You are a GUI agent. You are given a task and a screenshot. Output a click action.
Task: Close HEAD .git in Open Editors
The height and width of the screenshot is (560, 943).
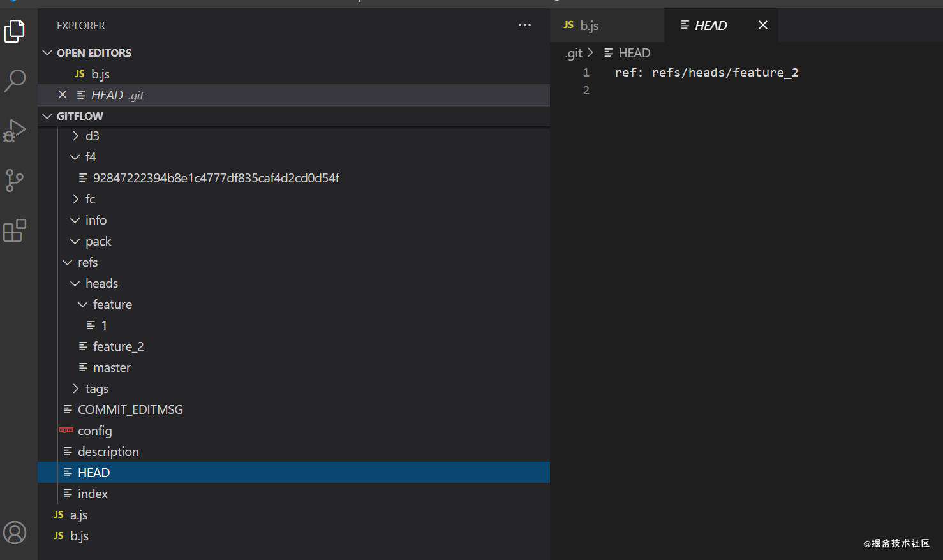[x=63, y=94]
